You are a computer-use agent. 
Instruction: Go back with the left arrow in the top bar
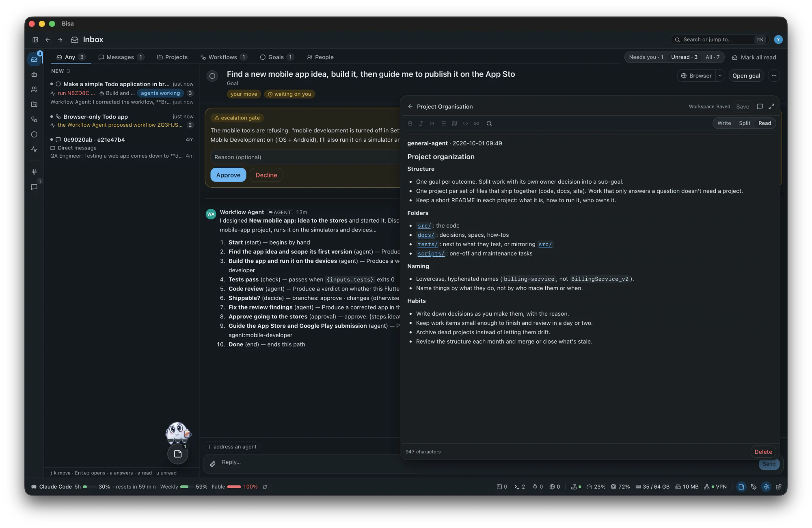(x=48, y=39)
